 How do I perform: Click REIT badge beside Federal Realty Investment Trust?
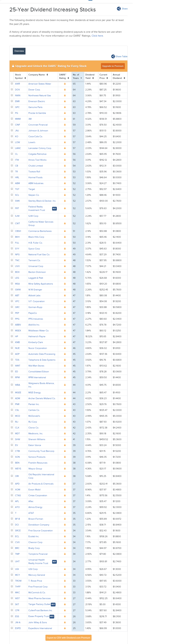click(x=54, y=208)
